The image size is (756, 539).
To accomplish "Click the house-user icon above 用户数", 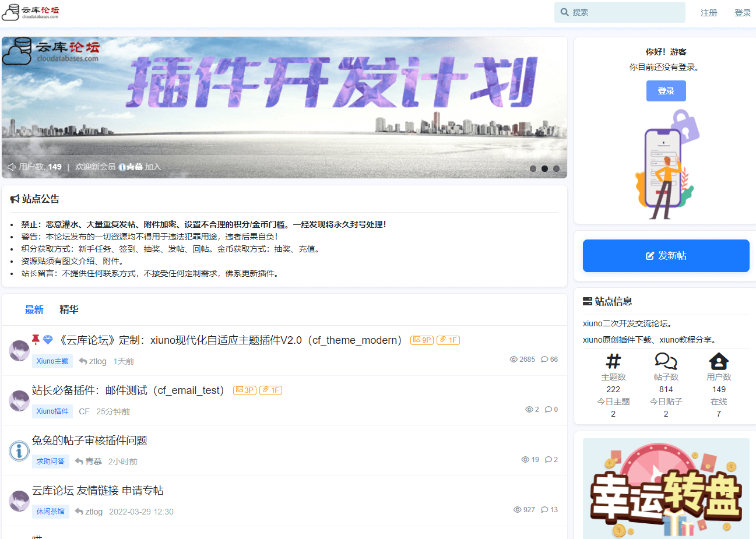I will pos(719,361).
